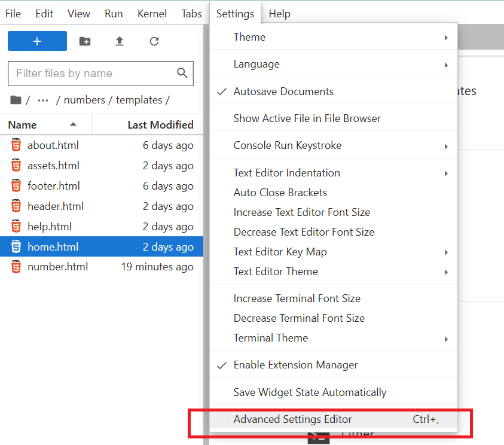Expand the Text Editor Key Map submenu

tap(334, 252)
